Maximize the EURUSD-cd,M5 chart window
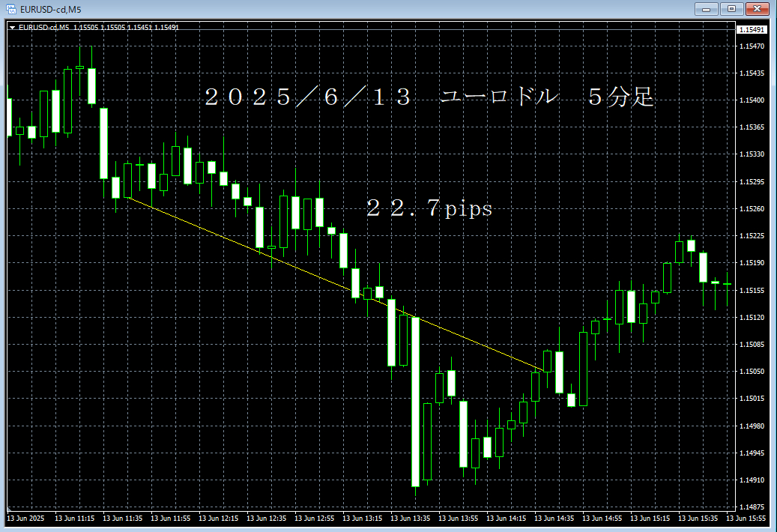 click(731, 9)
